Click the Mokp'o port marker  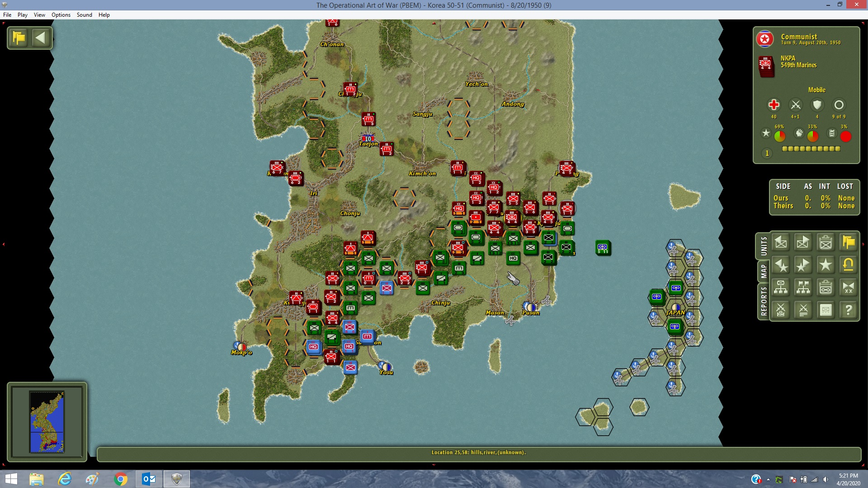tap(241, 346)
